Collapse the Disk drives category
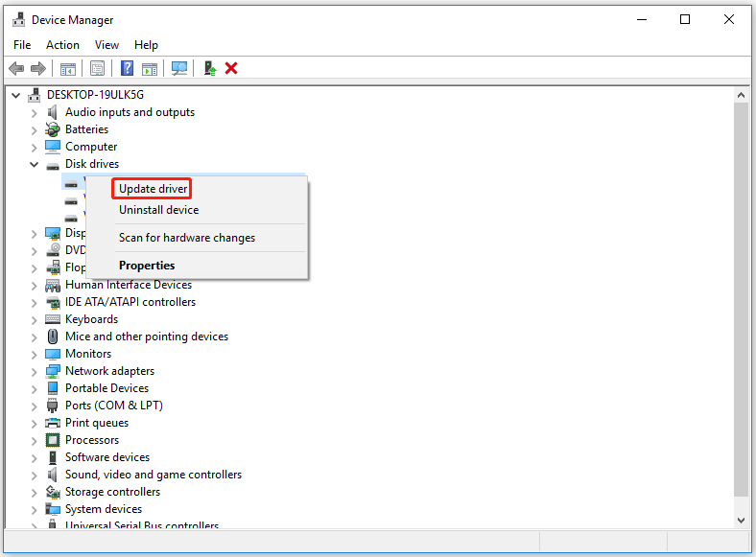The height and width of the screenshot is (557, 756). click(x=34, y=165)
